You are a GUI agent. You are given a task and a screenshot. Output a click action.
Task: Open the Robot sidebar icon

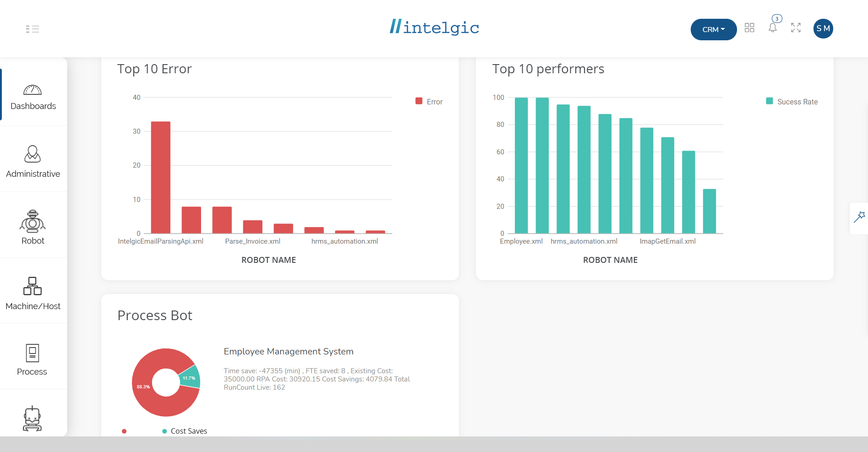coord(33,221)
